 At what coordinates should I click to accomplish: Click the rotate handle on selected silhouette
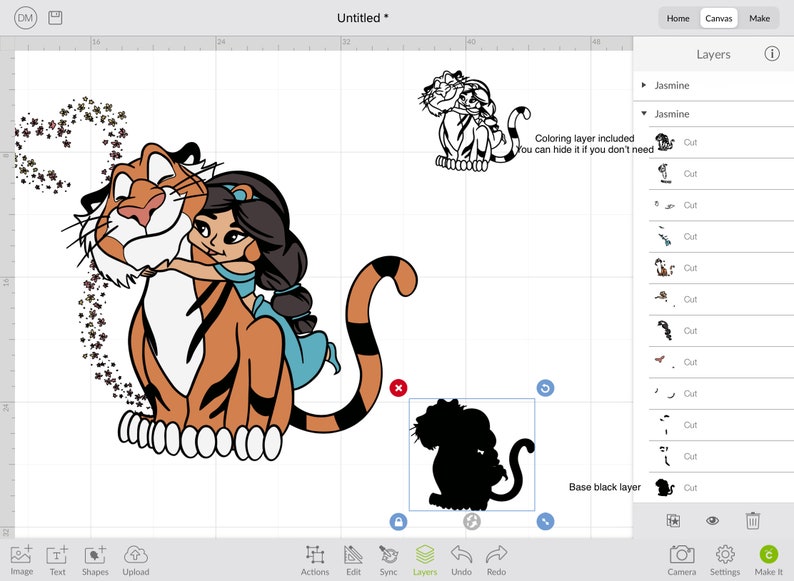[x=545, y=388]
